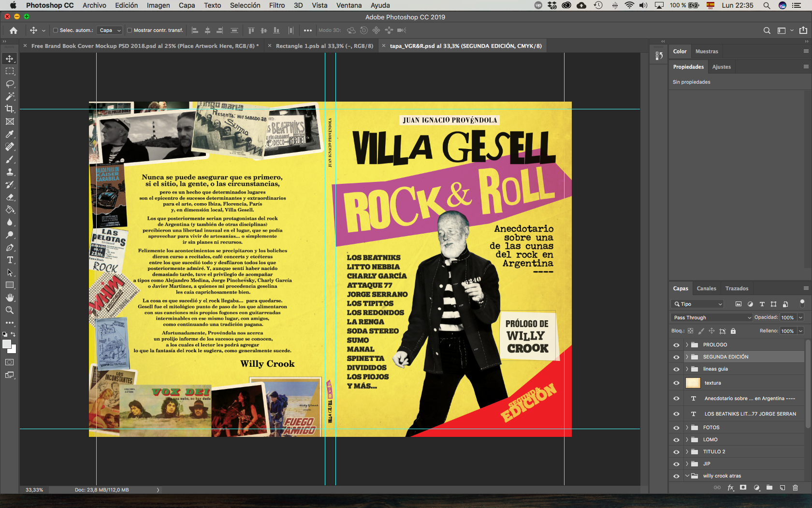Click the foreground color swatch
The width and height of the screenshot is (812, 508).
(x=6, y=344)
